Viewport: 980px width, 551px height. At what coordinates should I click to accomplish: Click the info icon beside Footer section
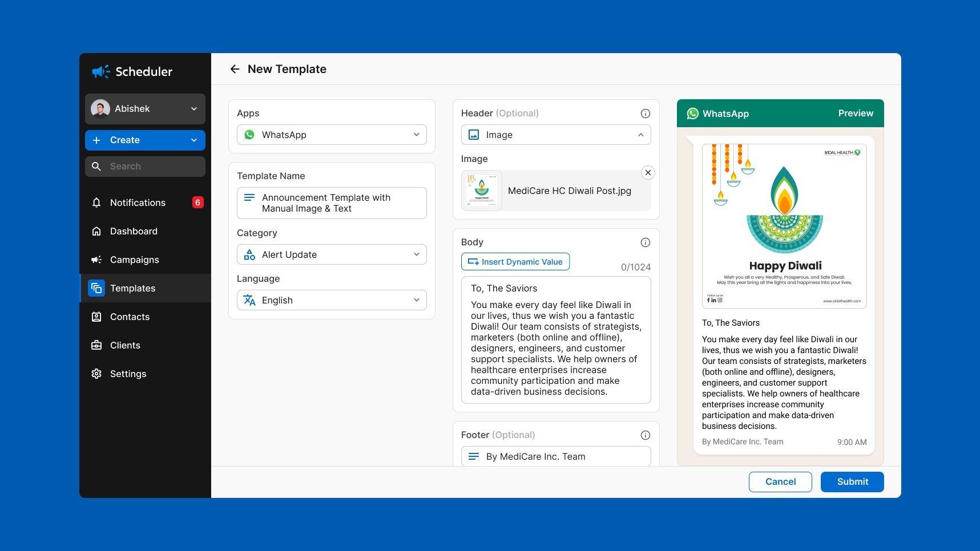(x=645, y=435)
